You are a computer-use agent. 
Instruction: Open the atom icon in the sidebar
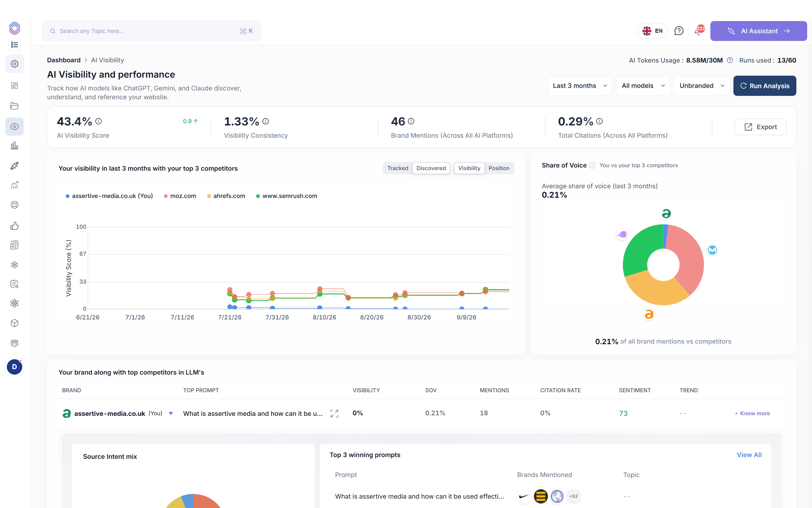coord(15,303)
